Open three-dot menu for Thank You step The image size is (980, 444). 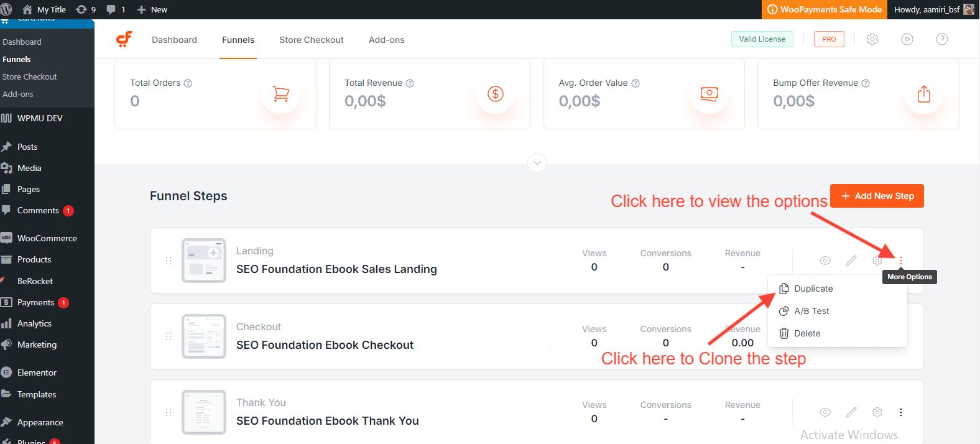pyautogui.click(x=901, y=412)
